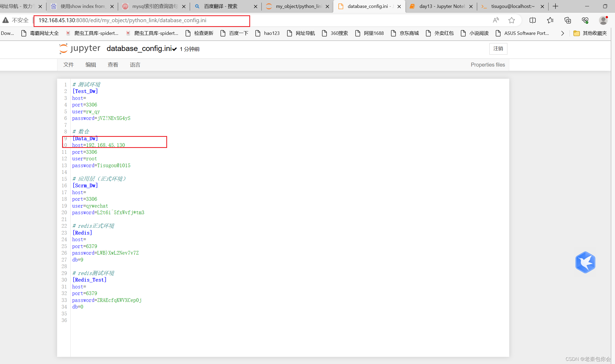The width and height of the screenshot is (615, 364).
Task: Open the collections icon
Action: (x=568, y=20)
